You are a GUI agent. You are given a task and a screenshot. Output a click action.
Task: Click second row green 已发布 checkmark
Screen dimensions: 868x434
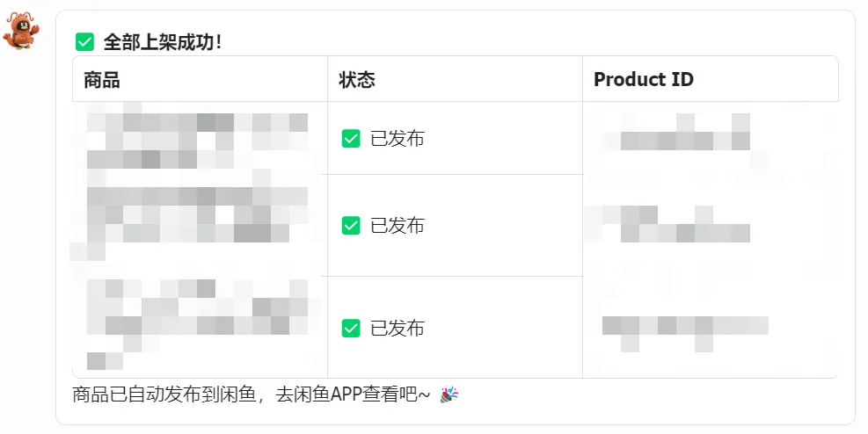point(351,226)
